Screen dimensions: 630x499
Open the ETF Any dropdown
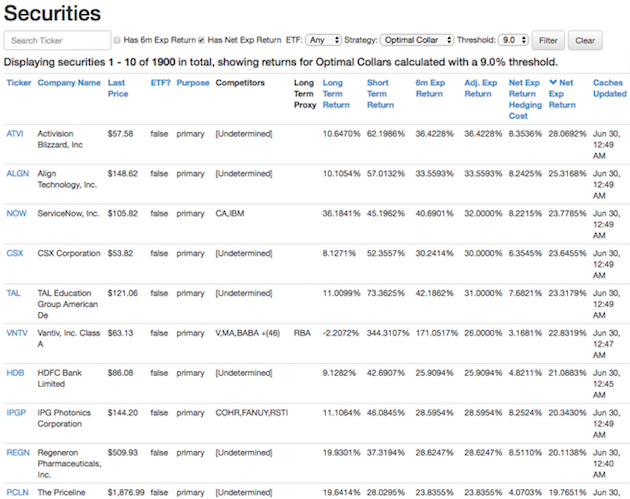click(x=323, y=40)
